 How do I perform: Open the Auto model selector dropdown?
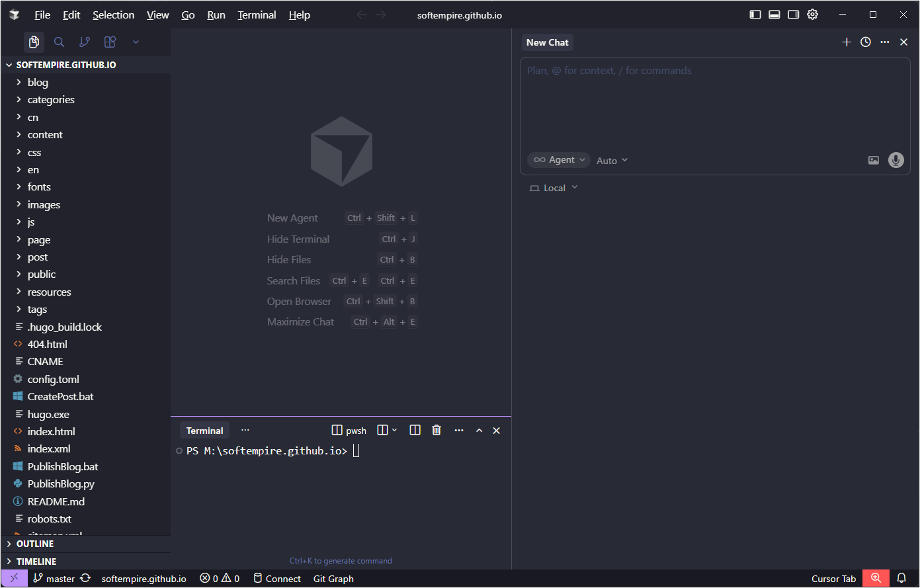point(612,161)
